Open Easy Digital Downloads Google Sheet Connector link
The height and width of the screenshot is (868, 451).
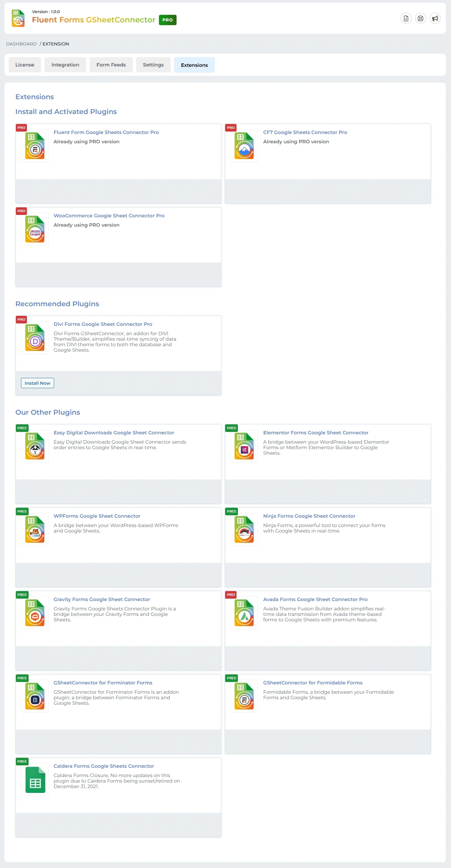pyautogui.click(x=114, y=433)
